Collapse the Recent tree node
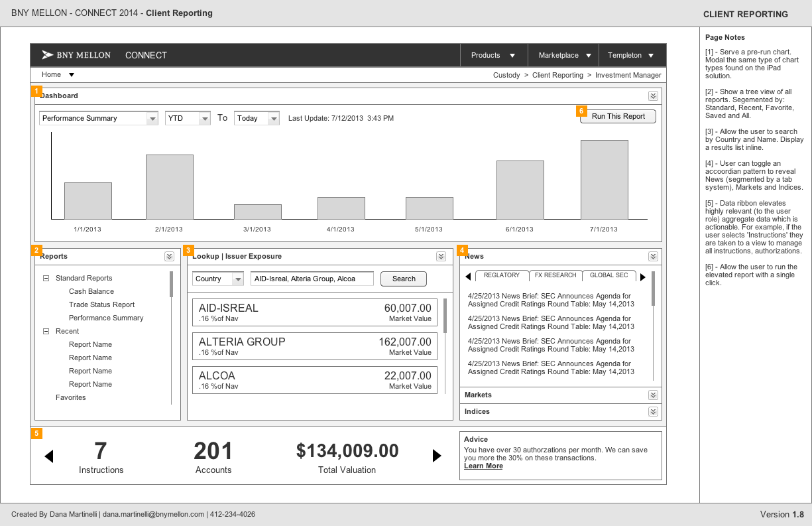Image resolution: width=812 pixels, height=526 pixels. 46,332
